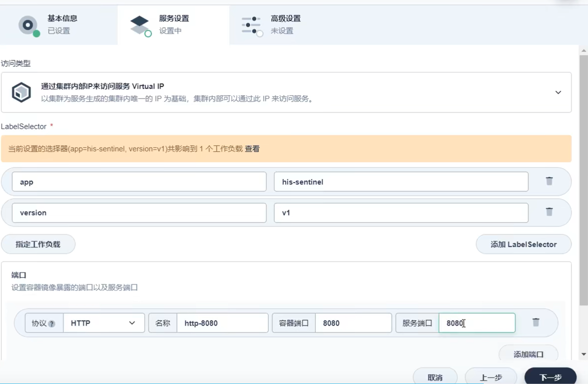Switch to the 基本信息 tab
Screen dimensions: 588x384
tap(59, 25)
